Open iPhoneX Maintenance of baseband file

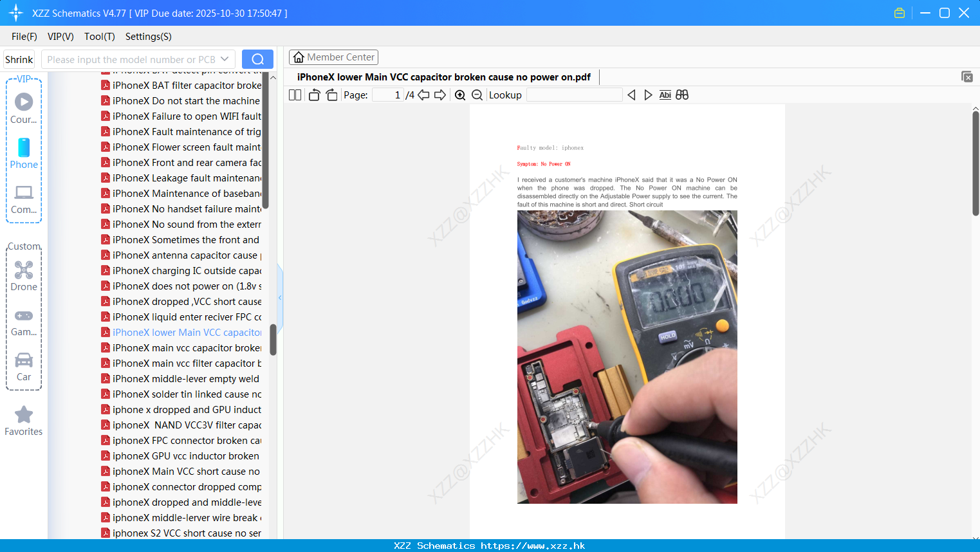[x=181, y=194]
